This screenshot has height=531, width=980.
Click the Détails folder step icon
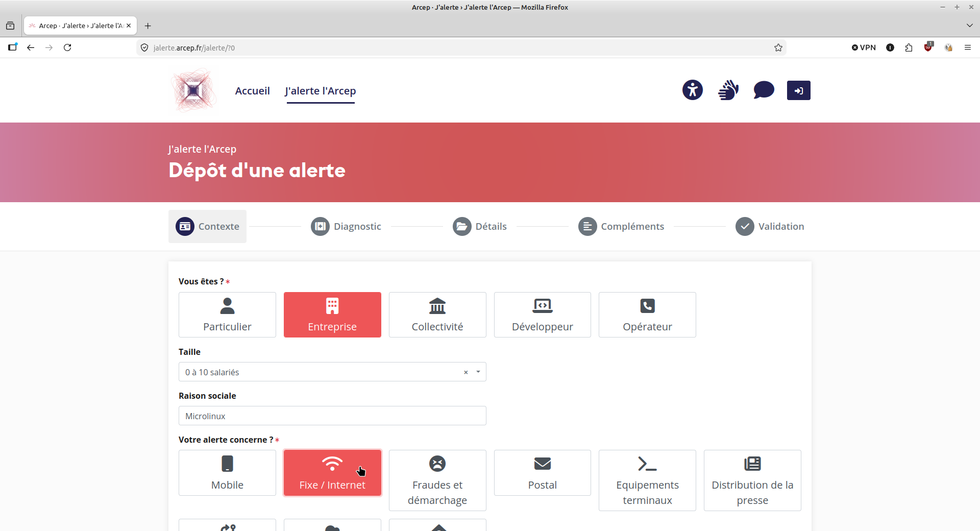point(462,226)
